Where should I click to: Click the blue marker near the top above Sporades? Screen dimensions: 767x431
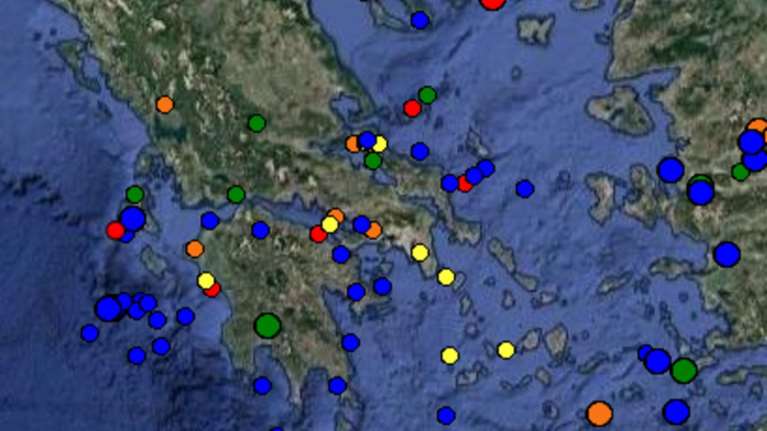420,21
